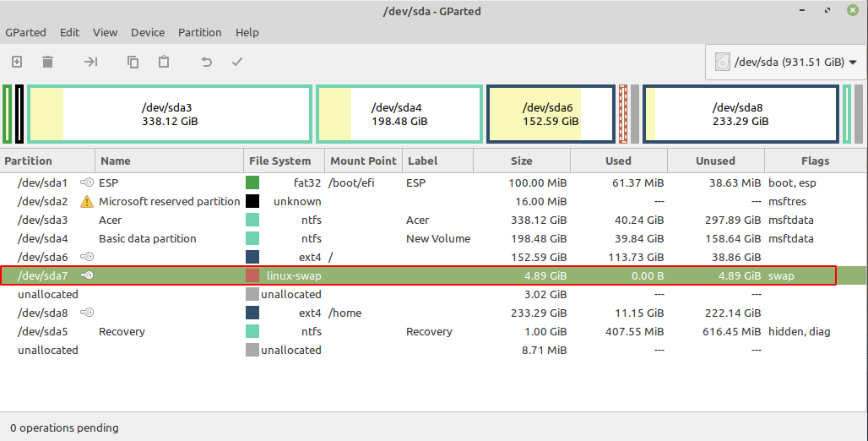Click the warning icon beside /dev/sda2
Screen dimensions: 868x441
click(87, 202)
